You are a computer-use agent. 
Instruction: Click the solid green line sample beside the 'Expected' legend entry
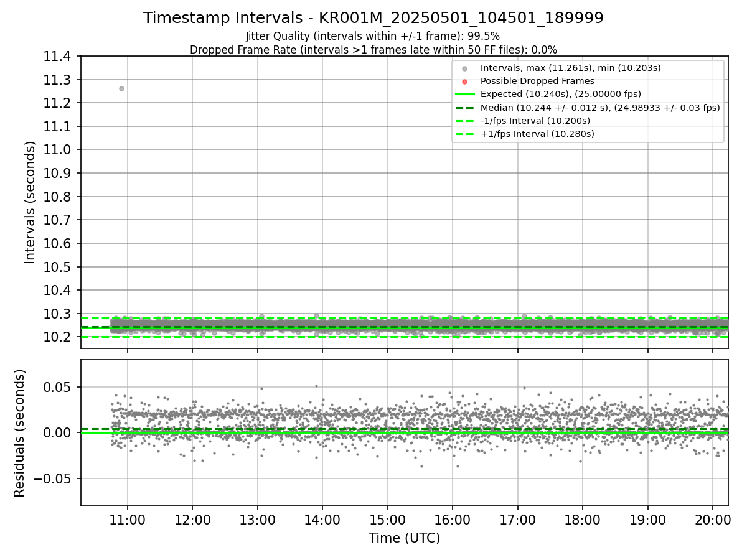click(x=464, y=95)
